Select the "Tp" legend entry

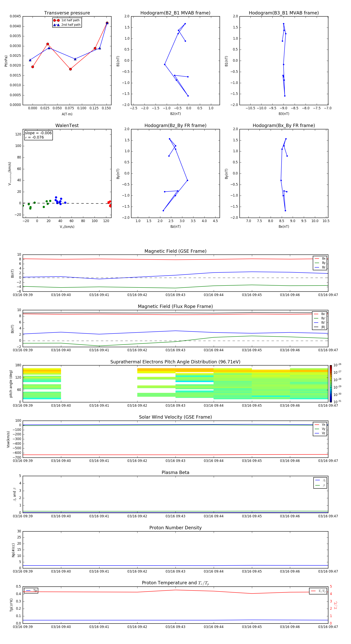pos(31,591)
